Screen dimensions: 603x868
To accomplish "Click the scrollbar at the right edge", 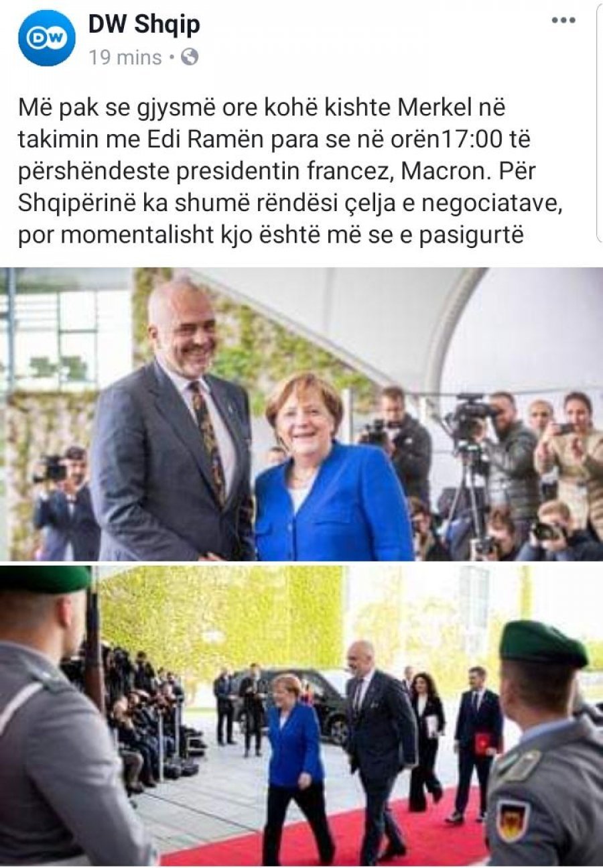I will click(599, 121).
